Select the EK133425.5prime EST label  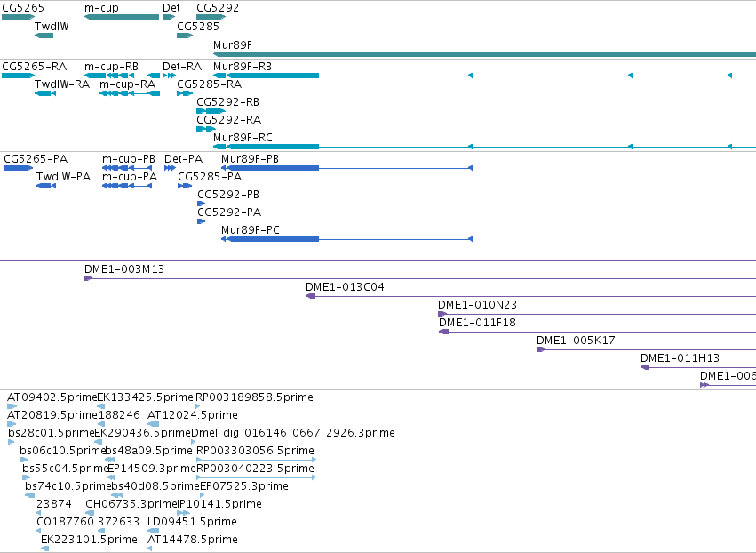click(145, 397)
